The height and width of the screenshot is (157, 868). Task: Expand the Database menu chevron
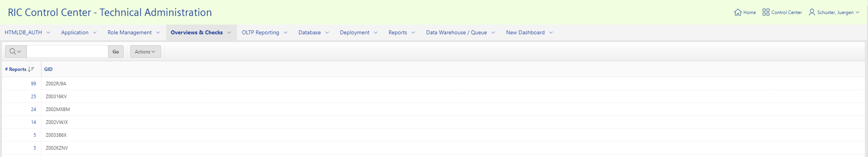(x=327, y=33)
